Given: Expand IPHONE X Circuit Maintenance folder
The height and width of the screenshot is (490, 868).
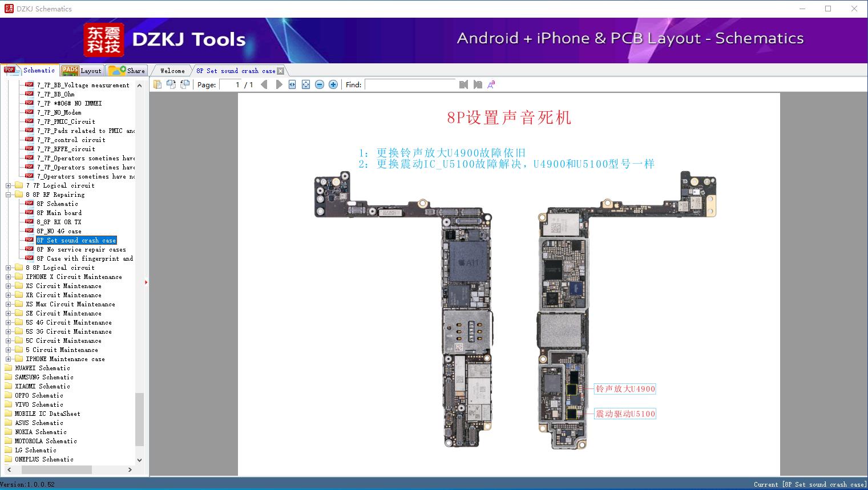Looking at the screenshot, I should (8, 277).
